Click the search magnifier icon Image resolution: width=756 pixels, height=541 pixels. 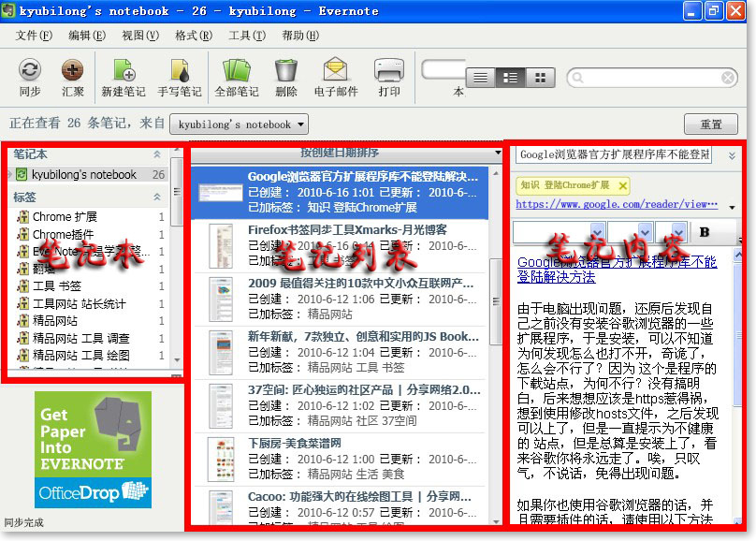click(x=577, y=78)
